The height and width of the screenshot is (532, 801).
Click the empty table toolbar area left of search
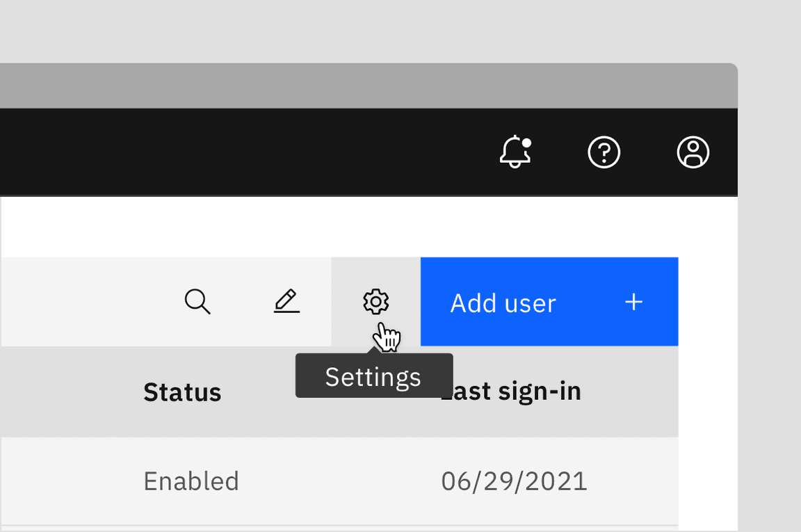[x=83, y=302]
